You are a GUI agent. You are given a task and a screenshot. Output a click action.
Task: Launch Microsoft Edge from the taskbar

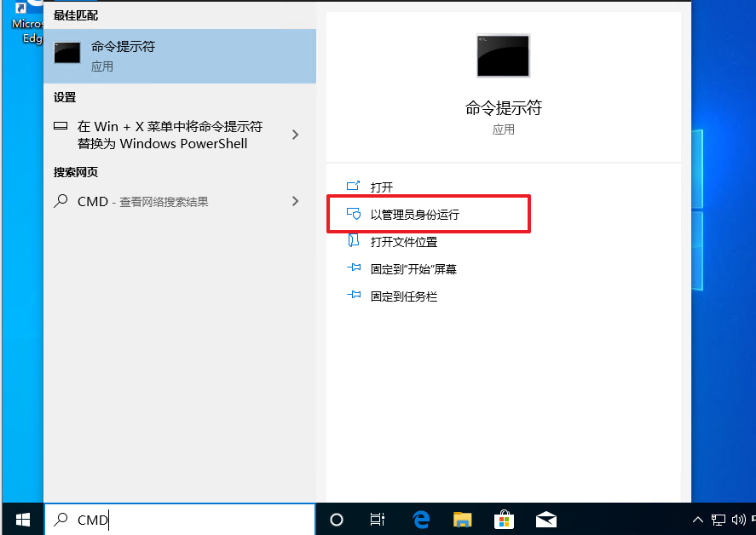coord(420,519)
